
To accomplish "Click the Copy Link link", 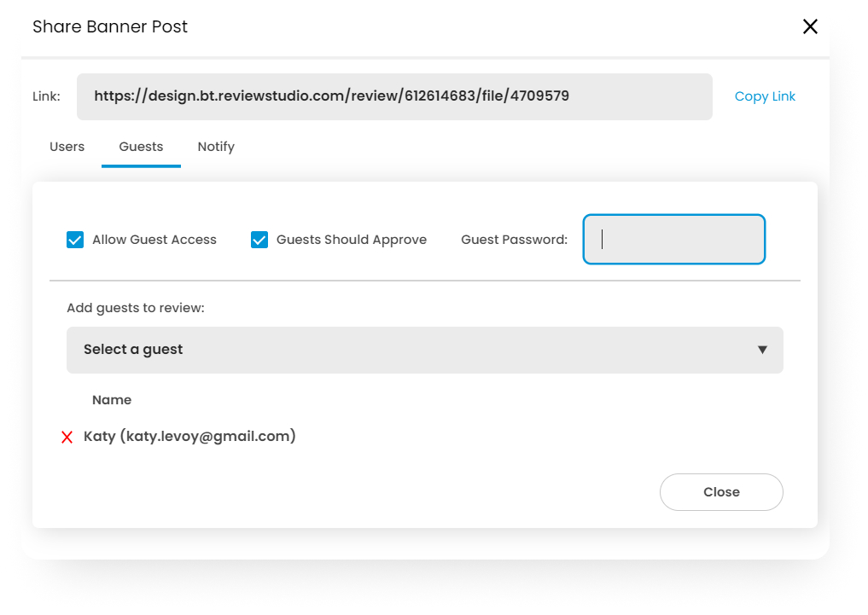I will (765, 96).
